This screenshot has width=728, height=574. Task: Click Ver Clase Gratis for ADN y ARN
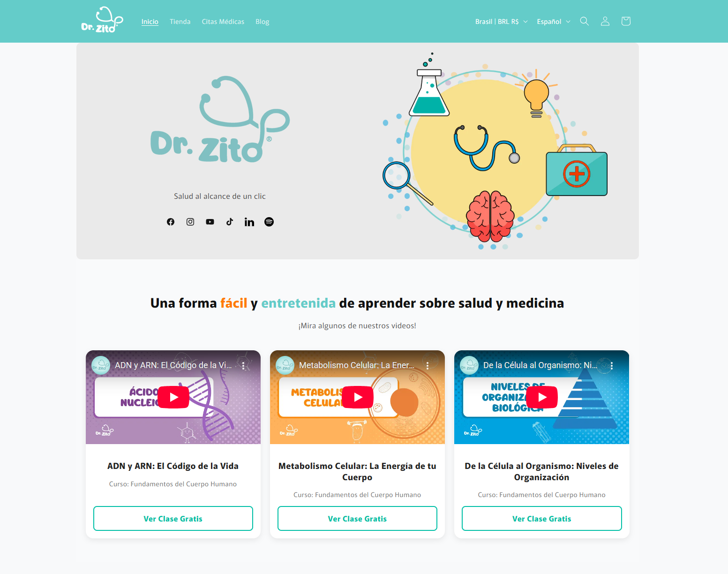coord(173,519)
